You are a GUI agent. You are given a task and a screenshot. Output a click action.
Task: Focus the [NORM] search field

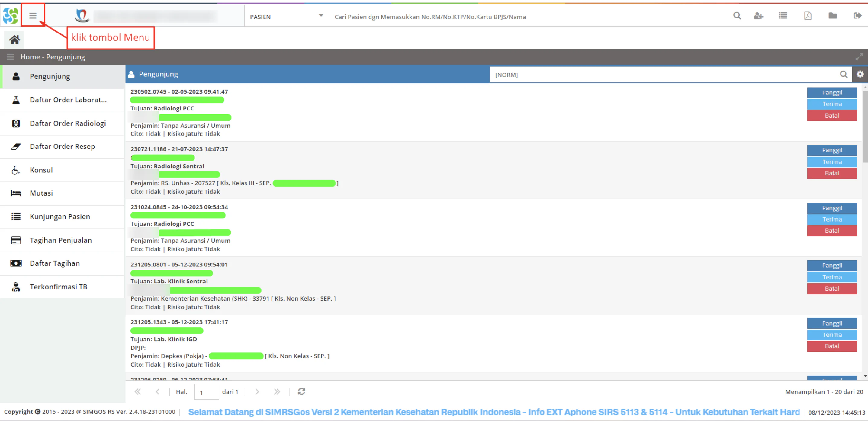pos(665,75)
